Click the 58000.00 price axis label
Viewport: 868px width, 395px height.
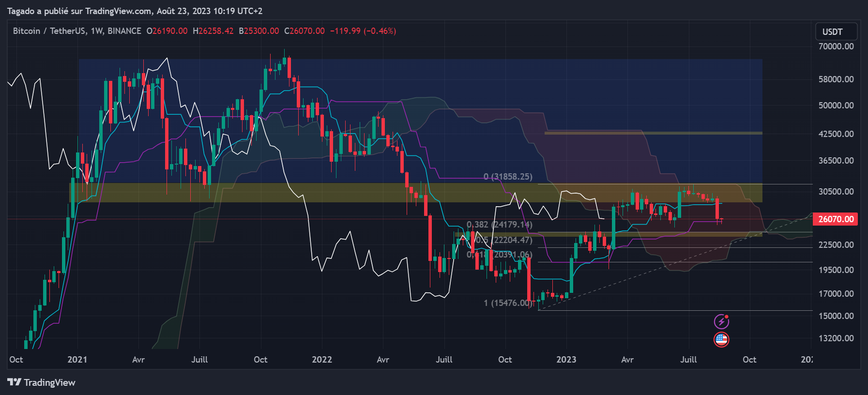(836, 79)
